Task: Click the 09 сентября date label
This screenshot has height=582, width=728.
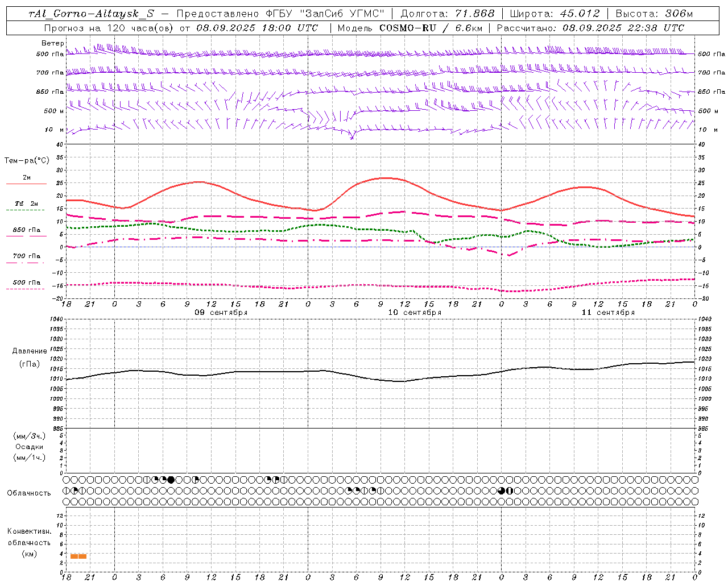Action: pyautogui.click(x=221, y=313)
